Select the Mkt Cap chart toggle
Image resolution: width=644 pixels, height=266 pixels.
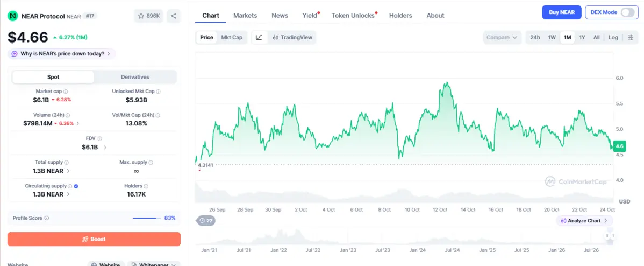click(x=232, y=37)
